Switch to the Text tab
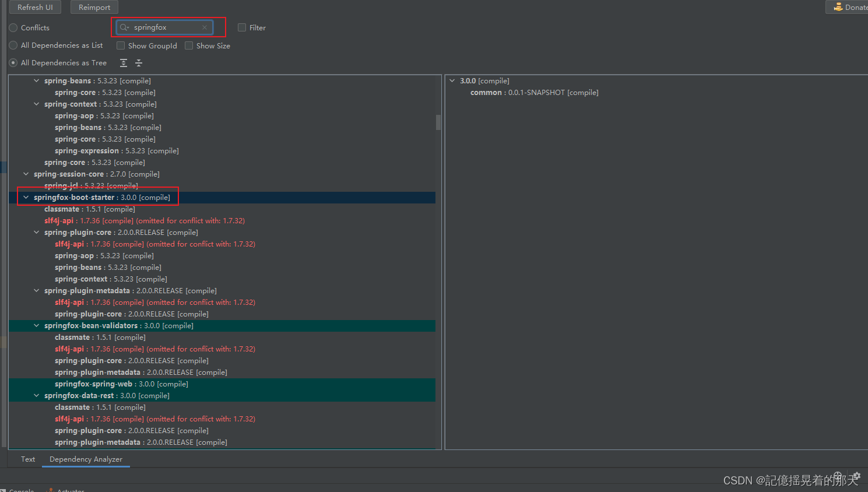 [27, 459]
